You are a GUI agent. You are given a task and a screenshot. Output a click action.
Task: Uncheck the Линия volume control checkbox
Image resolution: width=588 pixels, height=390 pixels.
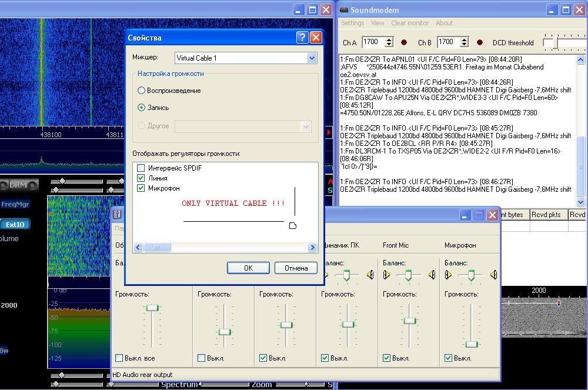pos(141,178)
